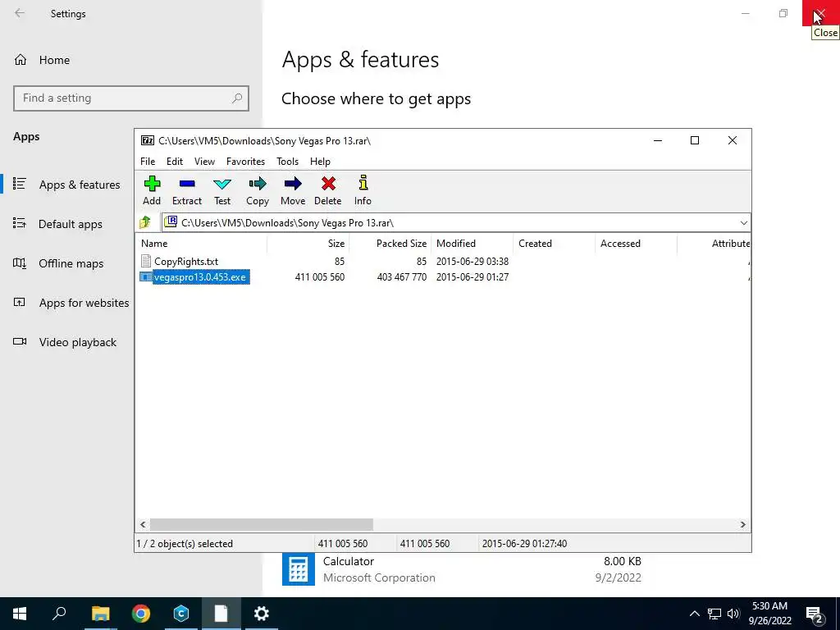This screenshot has width=840, height=630.
Task: Click the 7z icon in title bar
Action: point(148,140)
